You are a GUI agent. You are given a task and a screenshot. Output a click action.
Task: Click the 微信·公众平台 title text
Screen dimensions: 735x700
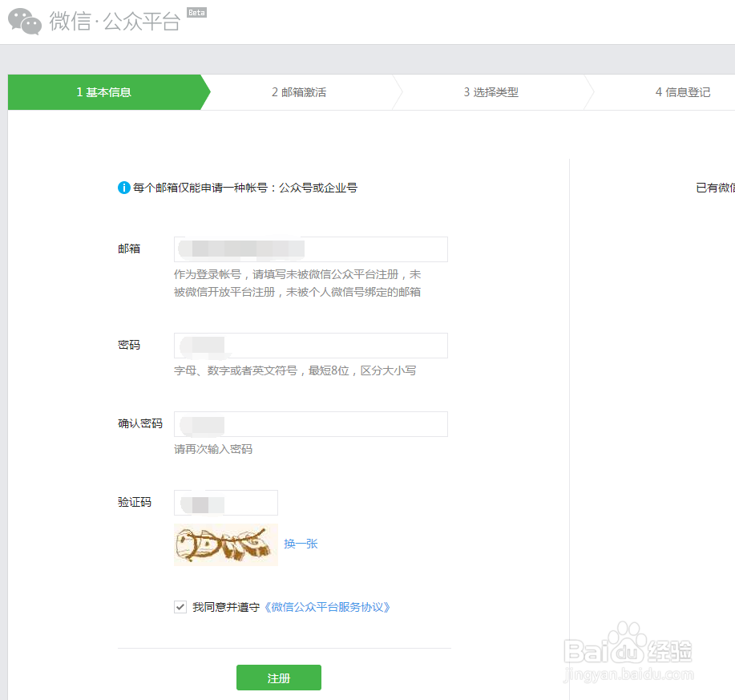click(115, 22)
